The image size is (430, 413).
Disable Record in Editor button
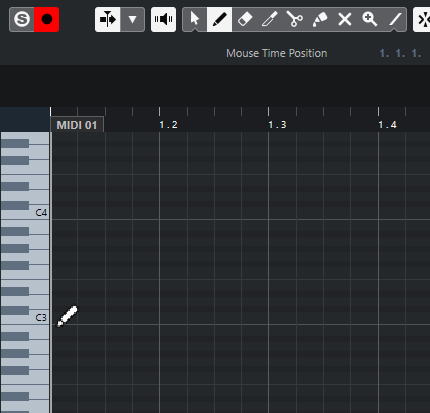point(47,20)
